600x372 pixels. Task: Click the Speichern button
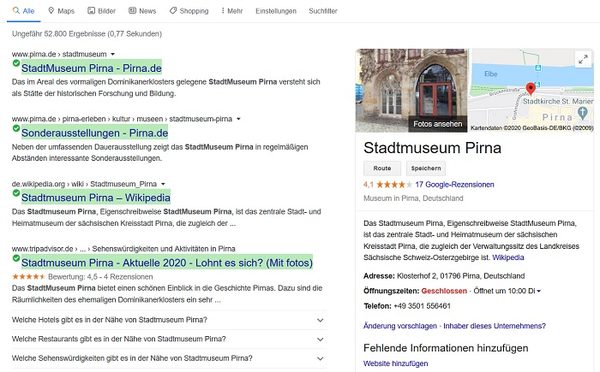coord(426,168)
